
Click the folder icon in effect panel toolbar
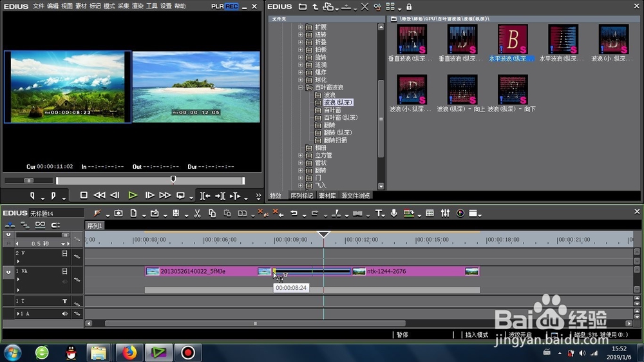(303, 6)
